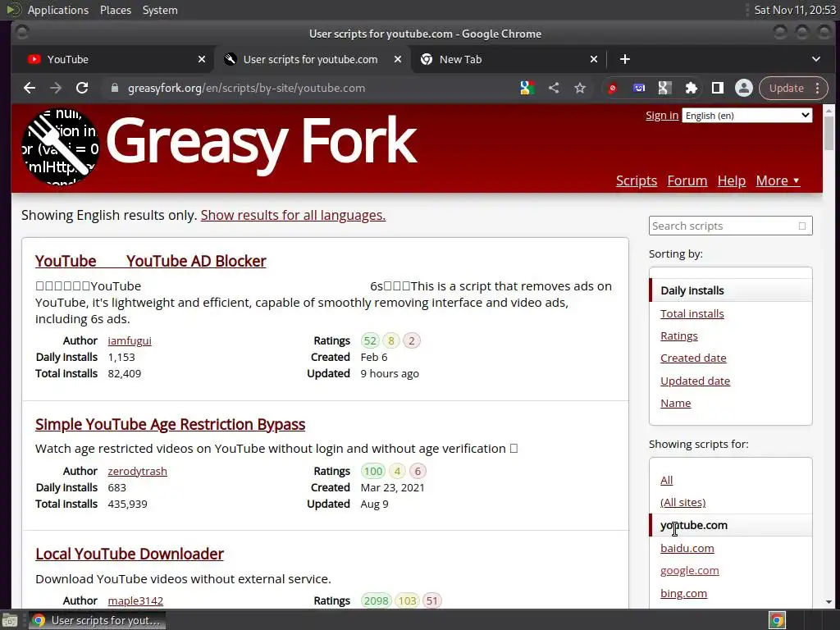The width and height of the screenshot is (840, 630).
Task: Share this page using the share icon
Action: tap(554, 88)
